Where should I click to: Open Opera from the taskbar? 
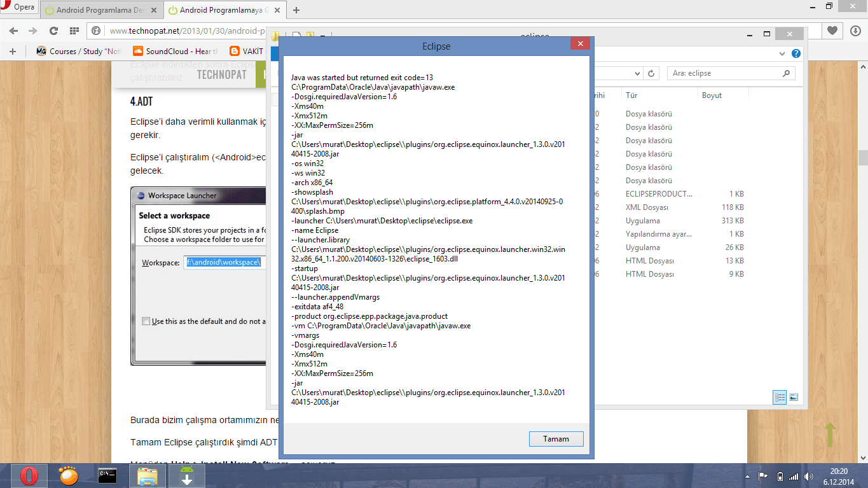pos(29,476)
